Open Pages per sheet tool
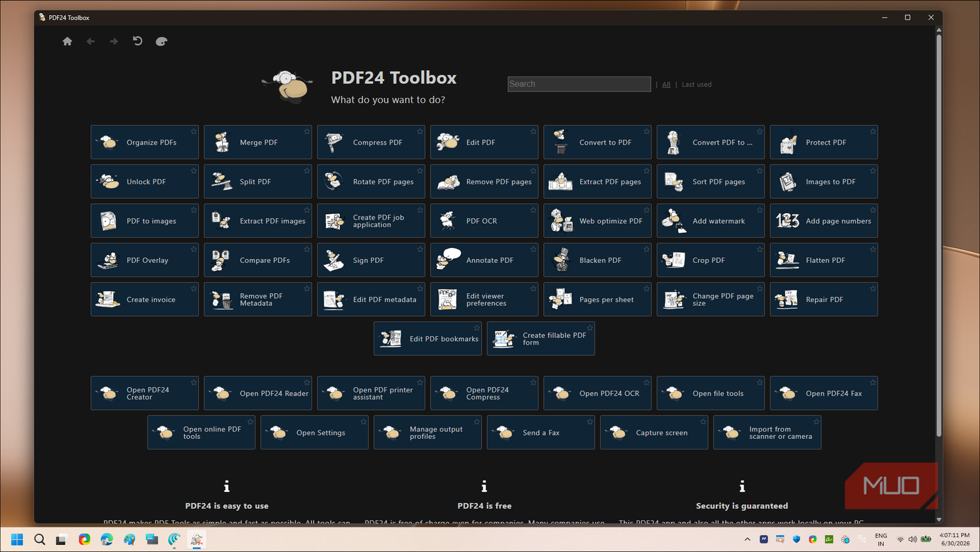Screen dimensions: 980x552 coord(597,299)
